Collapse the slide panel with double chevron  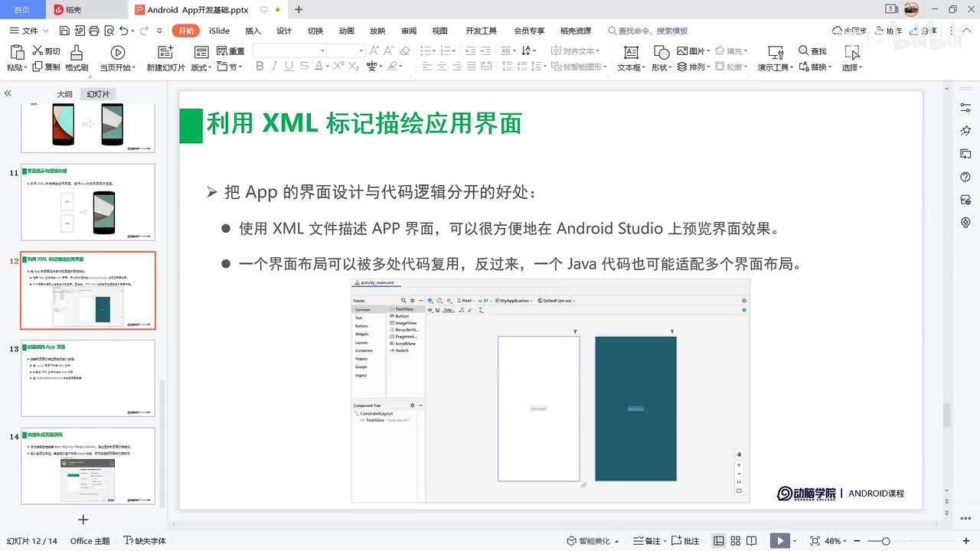8,93
